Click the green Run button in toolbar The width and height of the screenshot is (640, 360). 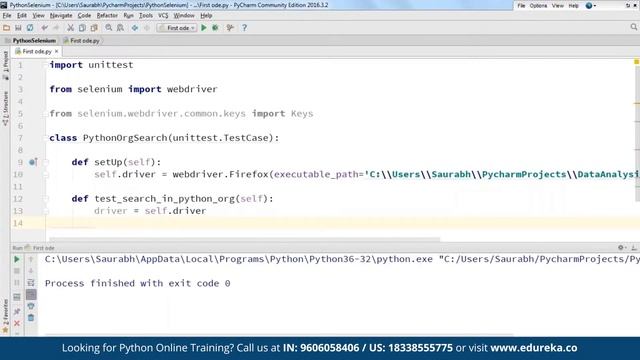[x=204, y=28]
